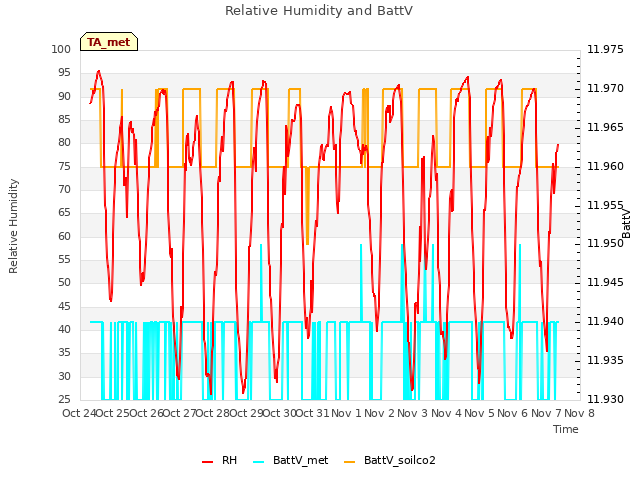
Task: Click the 25 tick on humidity axis
Action: tap(64, 399)
